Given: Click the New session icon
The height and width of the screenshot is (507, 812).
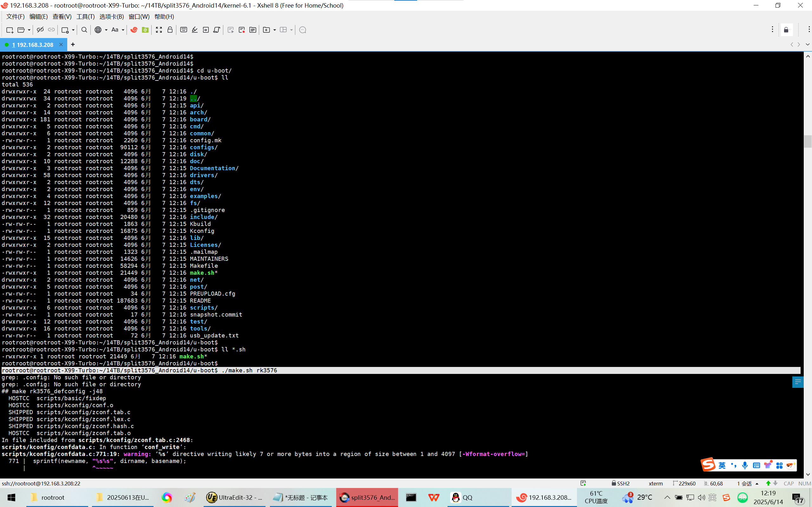Looking at the screenshot, I should [10, 30].
